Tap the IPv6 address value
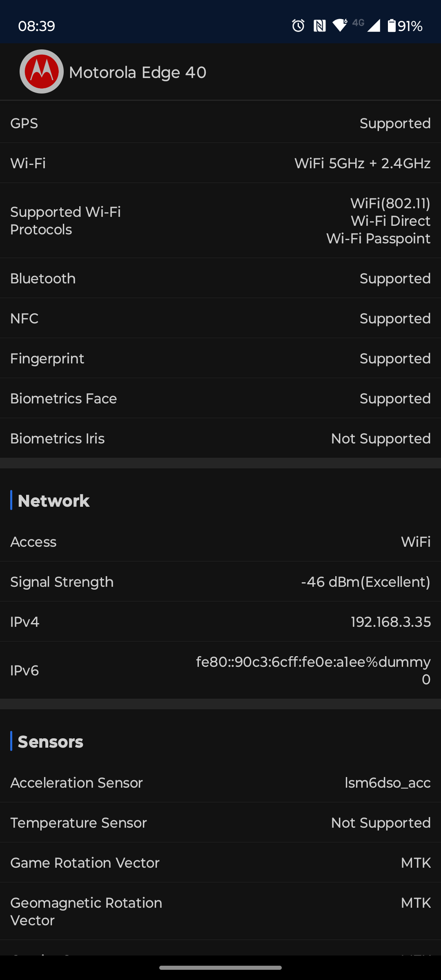441x980 pixels. click(313, 670)
